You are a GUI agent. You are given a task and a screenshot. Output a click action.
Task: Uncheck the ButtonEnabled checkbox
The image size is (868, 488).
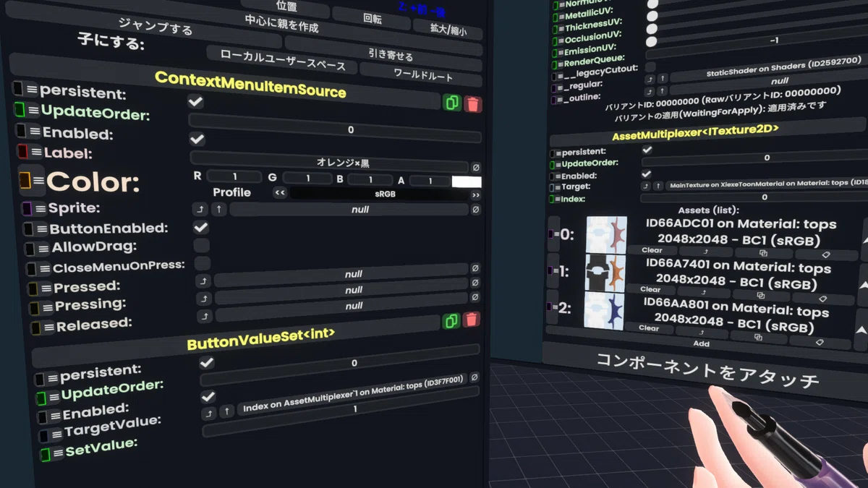pyautogui.click(x=201, y=227)
